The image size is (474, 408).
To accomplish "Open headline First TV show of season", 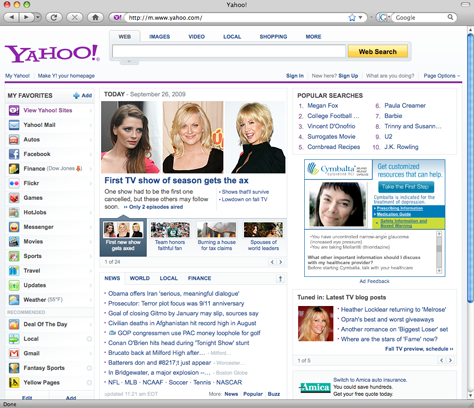I will pos(176,180).
